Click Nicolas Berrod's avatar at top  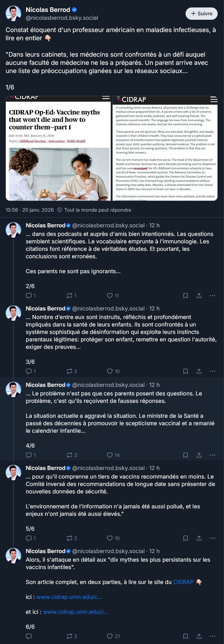pyautogui.click(x=13, y=13)
